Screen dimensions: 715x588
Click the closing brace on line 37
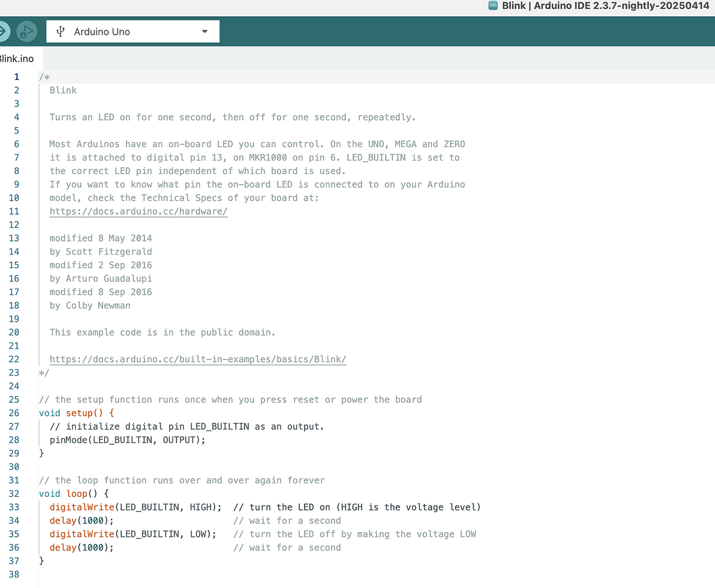pyautogui.click(x=42, y=560)
